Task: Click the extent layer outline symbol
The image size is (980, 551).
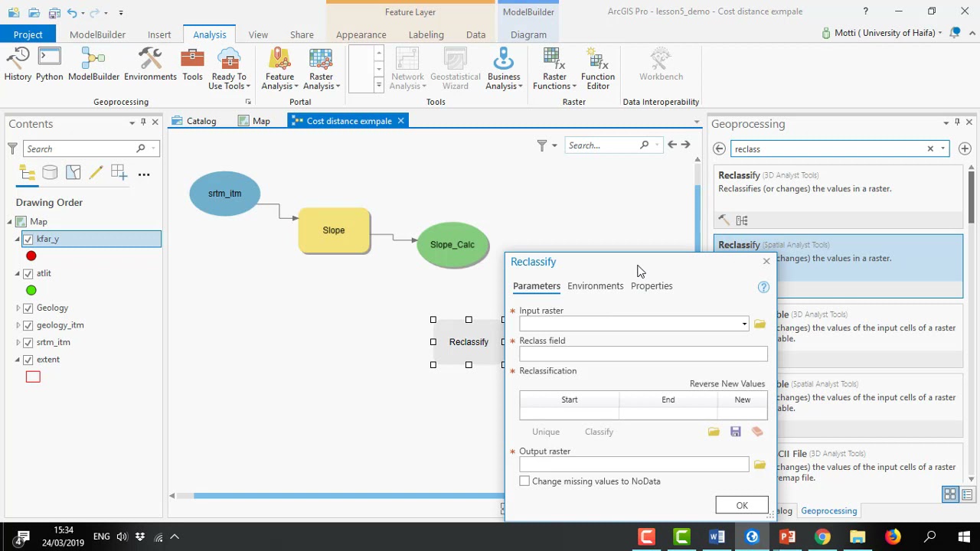Action: [33, 377]
